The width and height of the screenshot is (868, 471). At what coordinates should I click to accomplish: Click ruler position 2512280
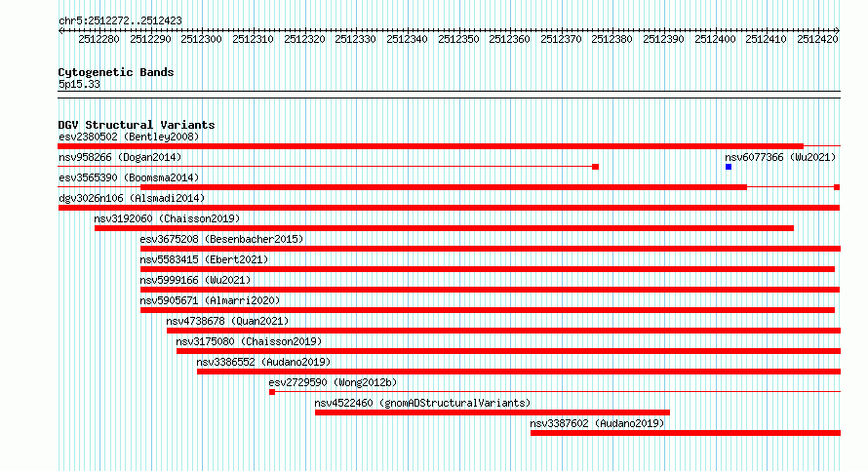[x=99, y=39]
